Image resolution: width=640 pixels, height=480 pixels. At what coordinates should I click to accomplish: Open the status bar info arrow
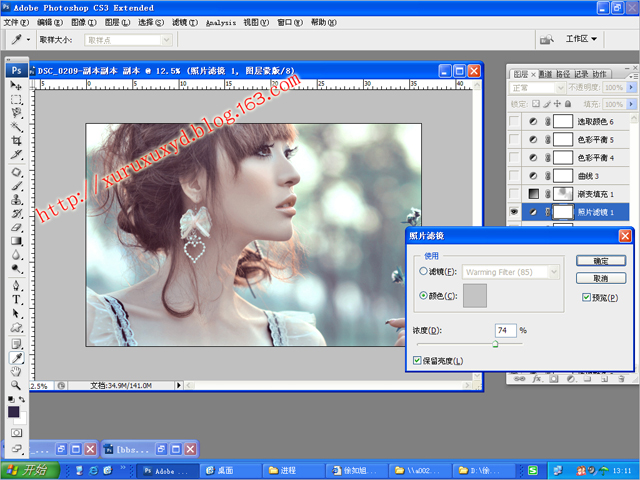point(178,385)
